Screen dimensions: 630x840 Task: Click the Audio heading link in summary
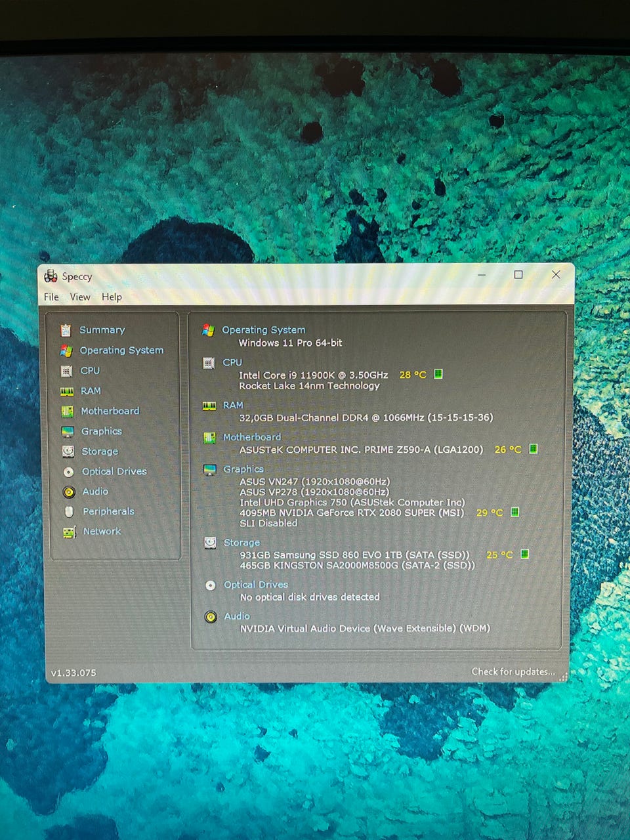coord(237,616)
